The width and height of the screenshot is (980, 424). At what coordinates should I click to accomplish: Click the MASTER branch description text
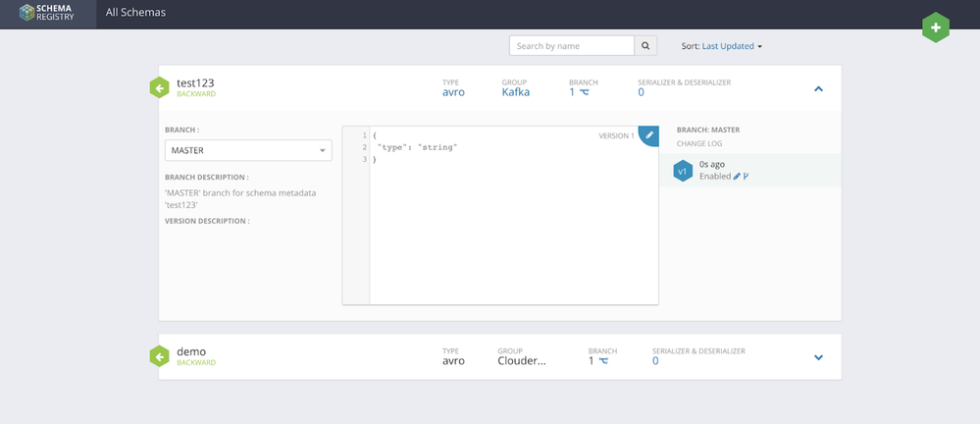coord(240,199)
